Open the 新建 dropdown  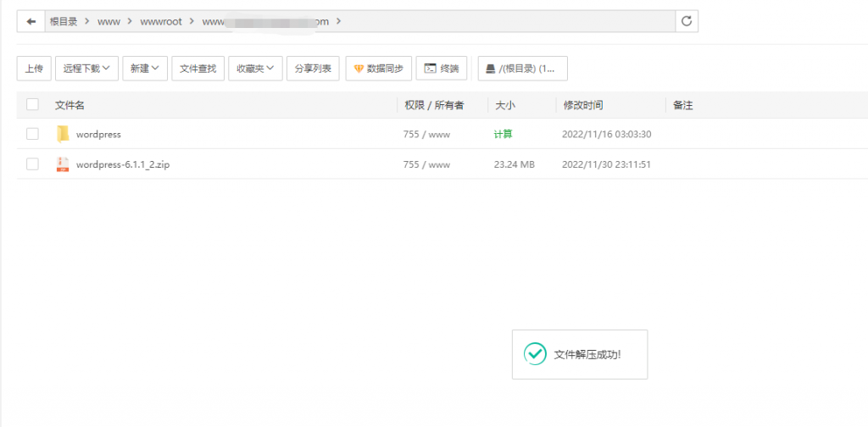(x=145, y=69)
